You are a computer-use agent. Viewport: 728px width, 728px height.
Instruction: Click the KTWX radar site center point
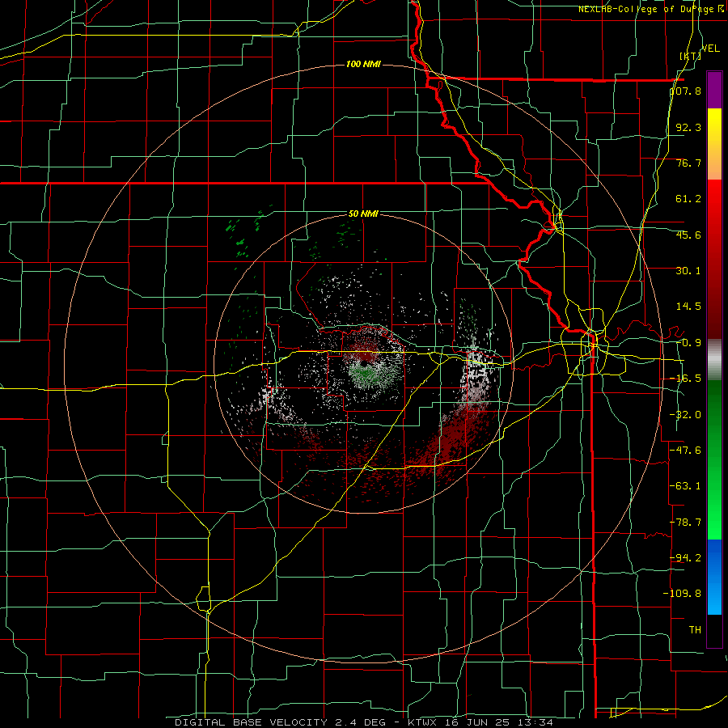coord(363,363)
